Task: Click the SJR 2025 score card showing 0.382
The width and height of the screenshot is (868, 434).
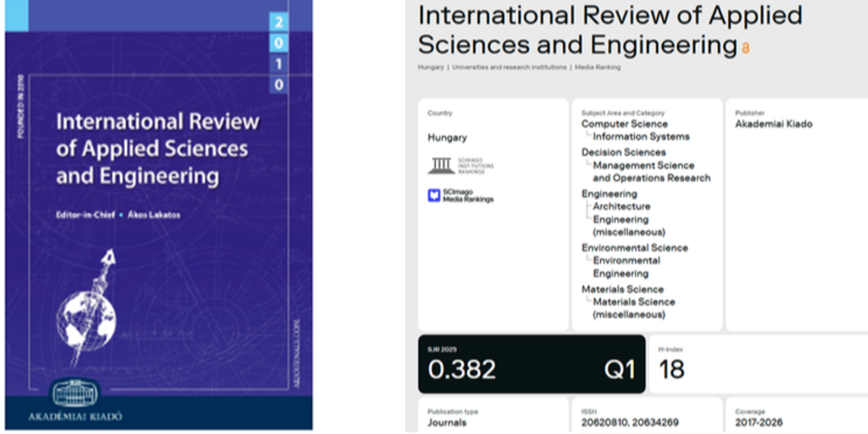Action: tap(531, 364)
